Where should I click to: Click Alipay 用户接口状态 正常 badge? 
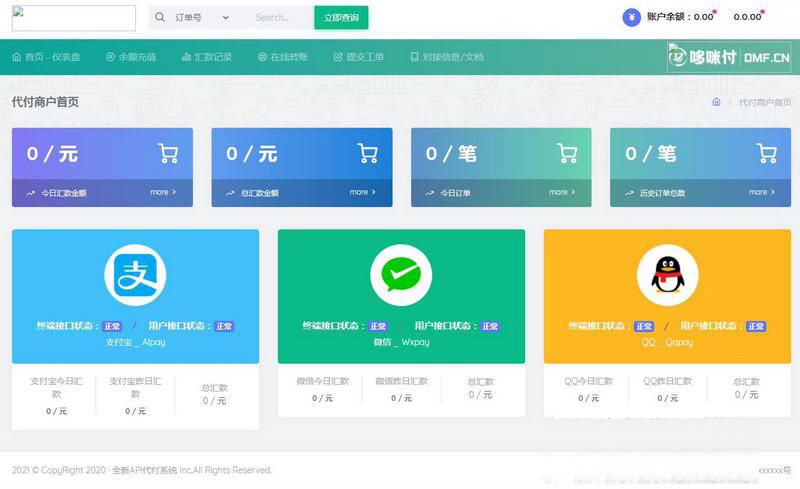[x=224, y=326]
